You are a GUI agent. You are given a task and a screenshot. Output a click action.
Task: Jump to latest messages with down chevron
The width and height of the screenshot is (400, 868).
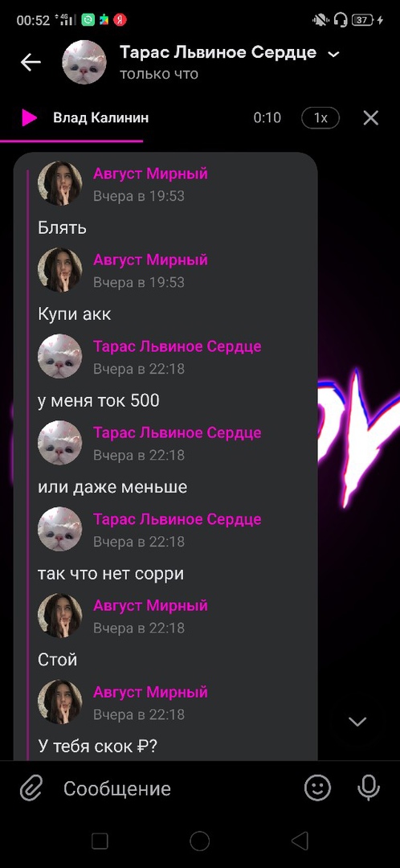click(357, 721)
